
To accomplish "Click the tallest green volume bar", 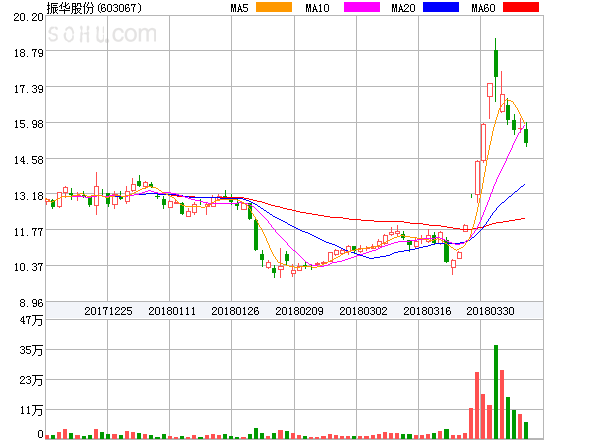I will coord(496,391).
